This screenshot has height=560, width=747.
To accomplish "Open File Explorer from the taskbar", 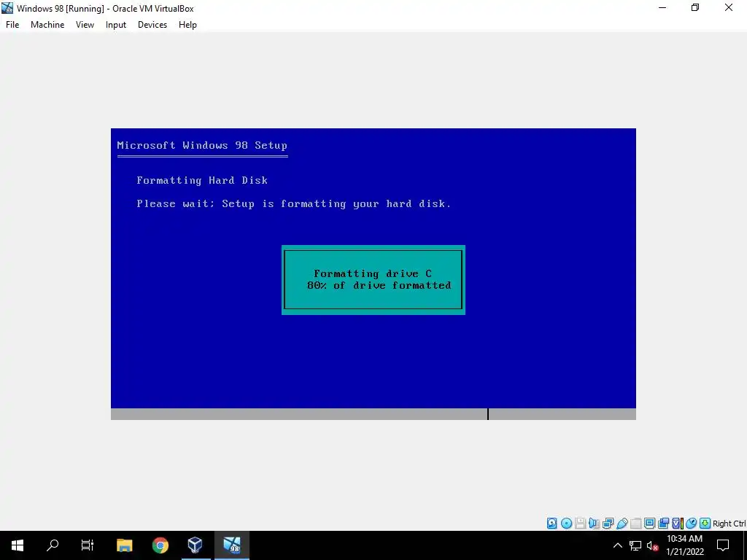I will click(x=124, y=545).
